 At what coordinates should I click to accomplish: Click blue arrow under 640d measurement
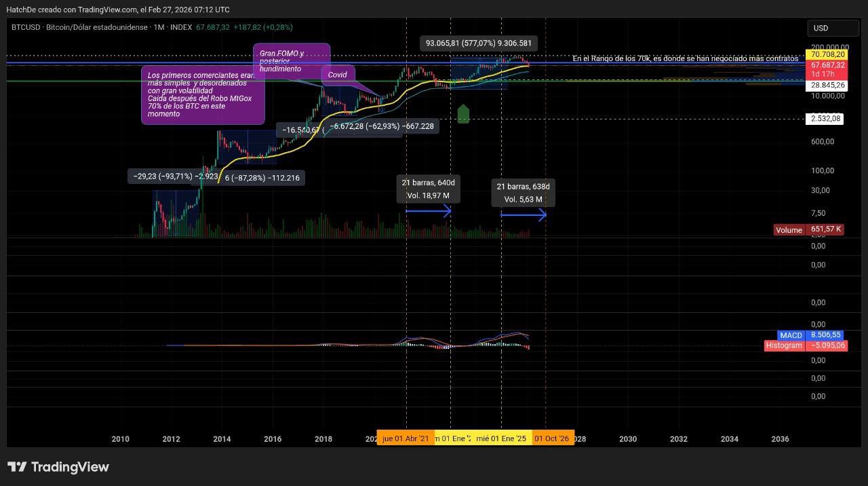428,211
